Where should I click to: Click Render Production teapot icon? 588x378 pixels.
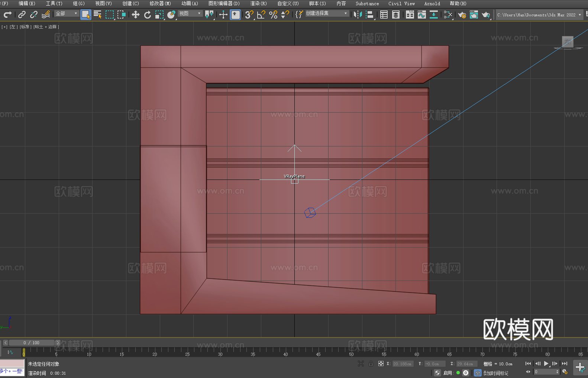click(x=486, y=14)
